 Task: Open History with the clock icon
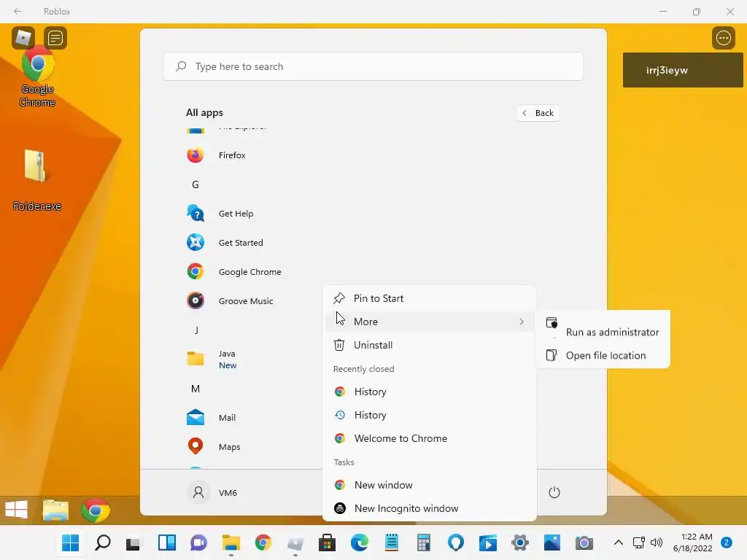429,415
